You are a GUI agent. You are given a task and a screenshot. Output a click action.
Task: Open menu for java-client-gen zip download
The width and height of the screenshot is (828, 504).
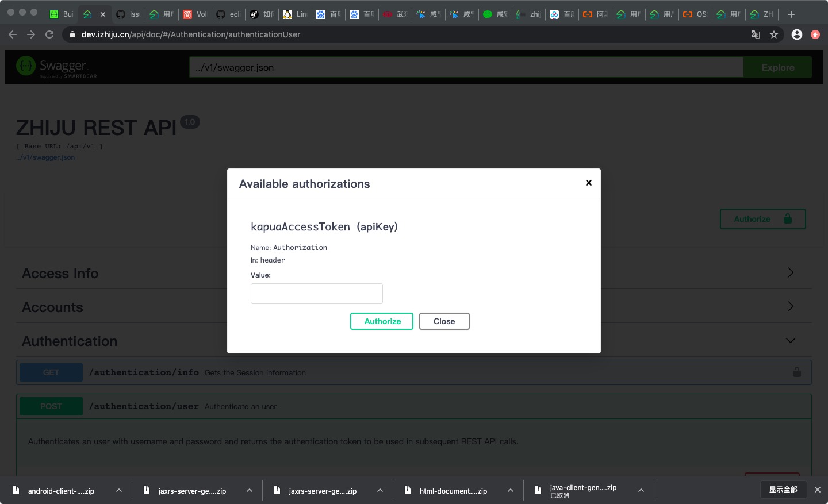pyautogui.click(x=641, y=490)
